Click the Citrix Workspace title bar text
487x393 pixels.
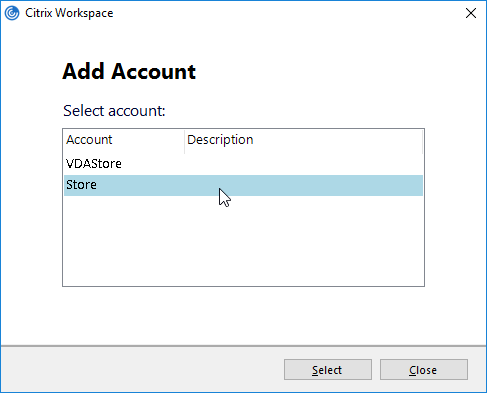pos(69,13)
